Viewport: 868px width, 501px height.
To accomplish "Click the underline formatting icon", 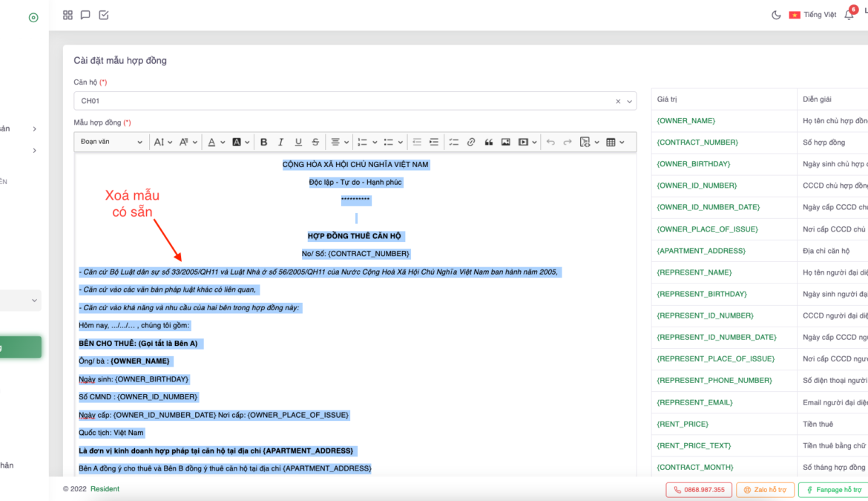I will [298, 143].
